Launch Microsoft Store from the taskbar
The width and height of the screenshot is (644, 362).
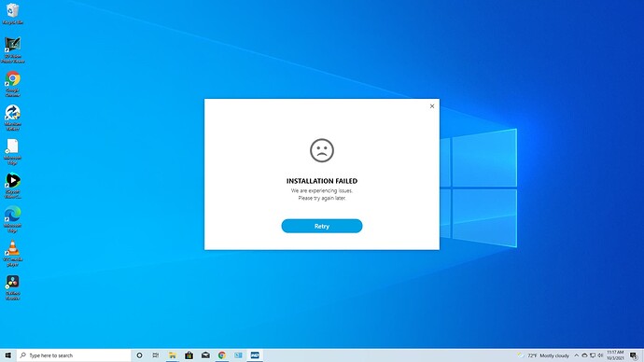189,355
